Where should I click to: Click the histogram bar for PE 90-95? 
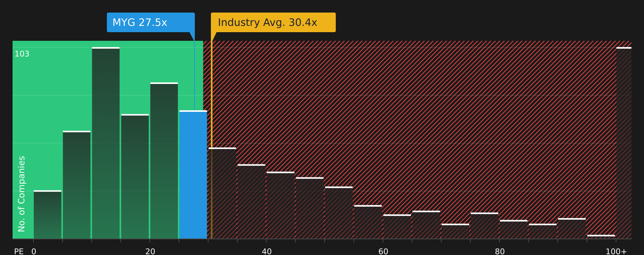coord(572,228)
